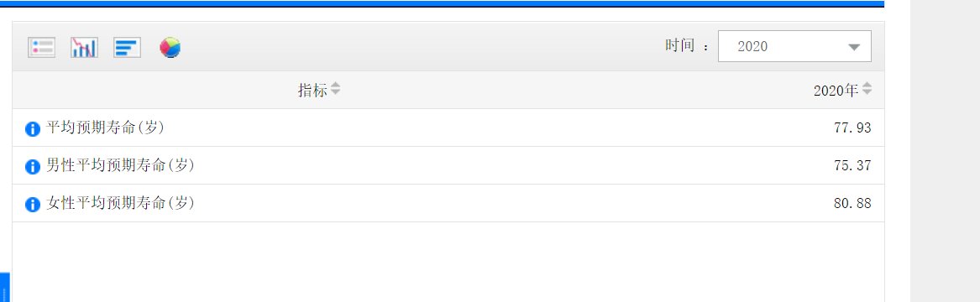Screen dimensions: 980x302
Task: Show data as horizontal bar chart
Action: coord(127,48)
